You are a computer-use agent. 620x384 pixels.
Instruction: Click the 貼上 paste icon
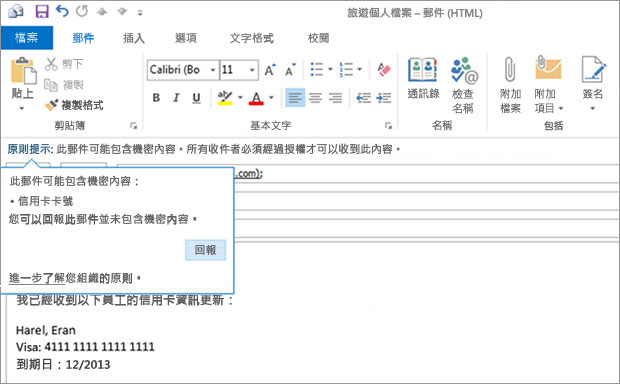(x=23, y=71)
